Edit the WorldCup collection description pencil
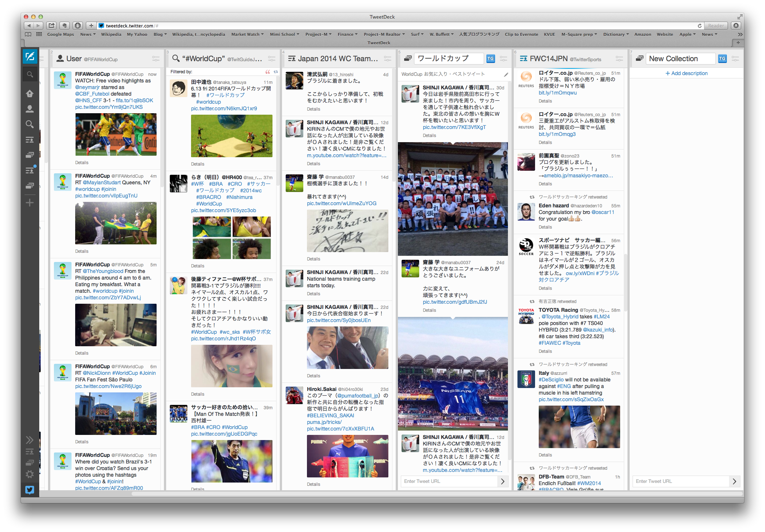The image size is (765, 532). (x=506, y=74)
